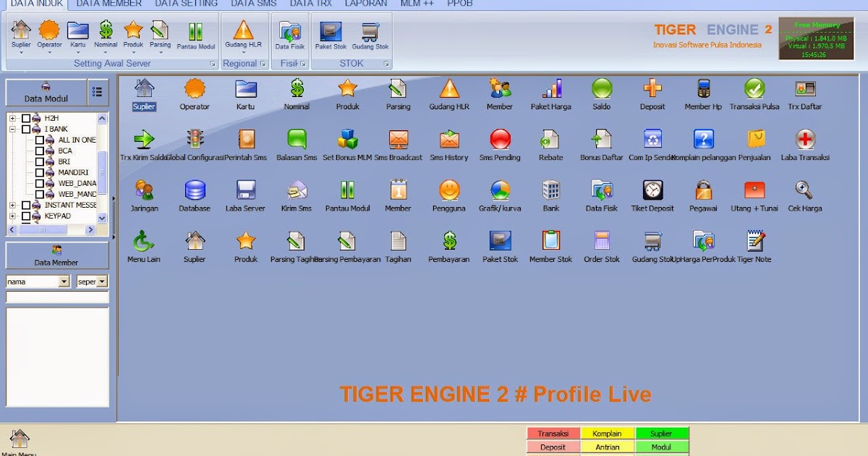
Task: Collapse the I BANK tree branch
Action: 11,128
